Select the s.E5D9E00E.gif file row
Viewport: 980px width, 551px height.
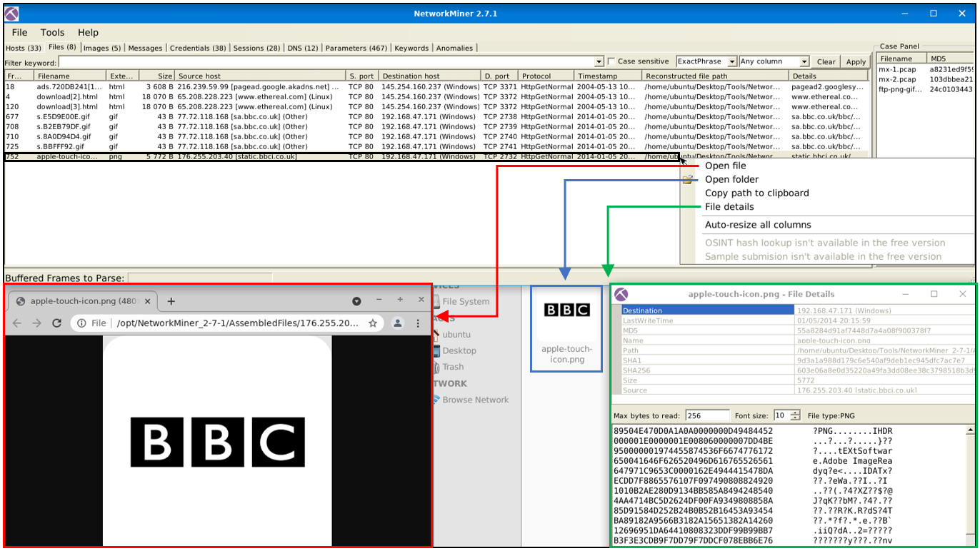pos(436,116)
